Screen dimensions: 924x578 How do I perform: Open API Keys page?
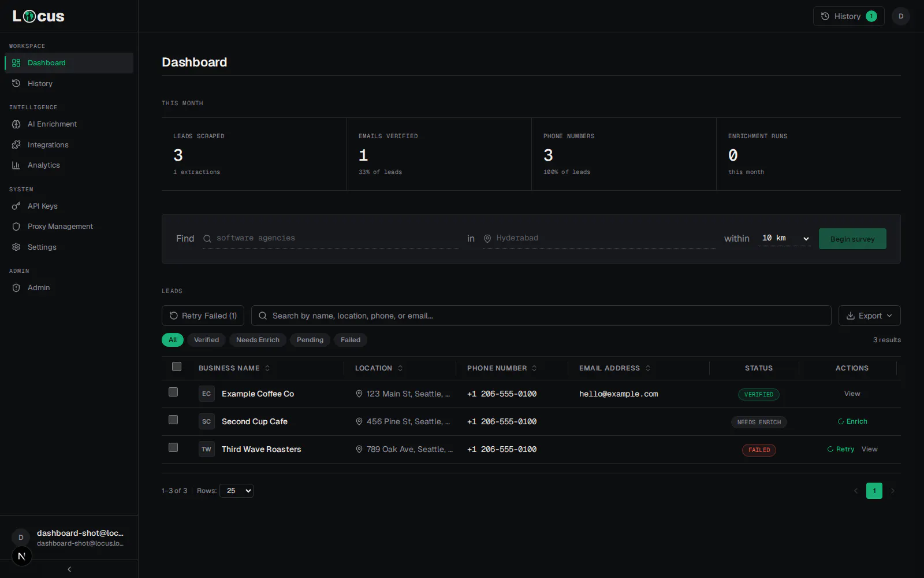pyautogui.click(x=69, y=206)
